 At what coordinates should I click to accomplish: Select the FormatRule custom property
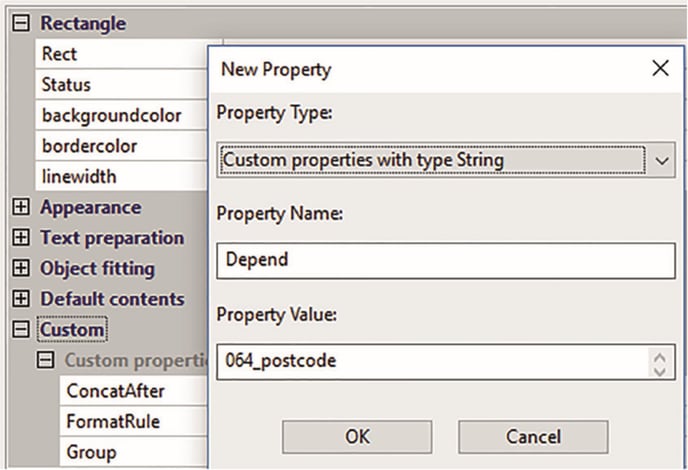(x=134, y=421)
